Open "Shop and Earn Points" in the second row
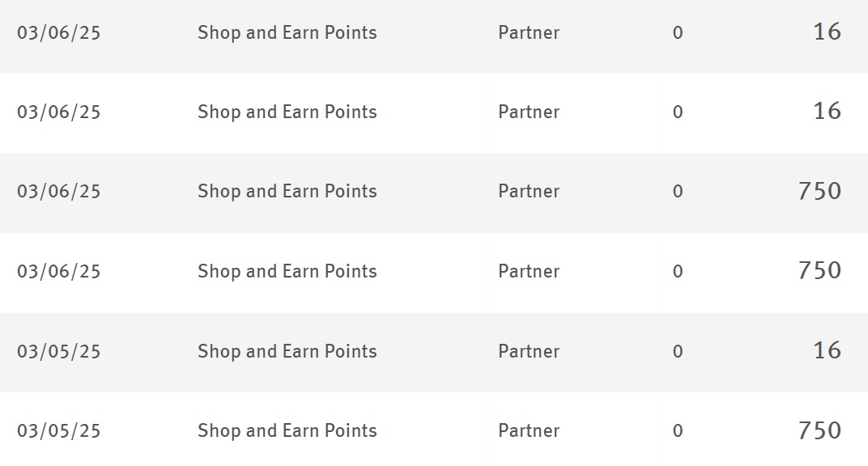The width and height of the screenshot is (868, 466). pos(287,112)
